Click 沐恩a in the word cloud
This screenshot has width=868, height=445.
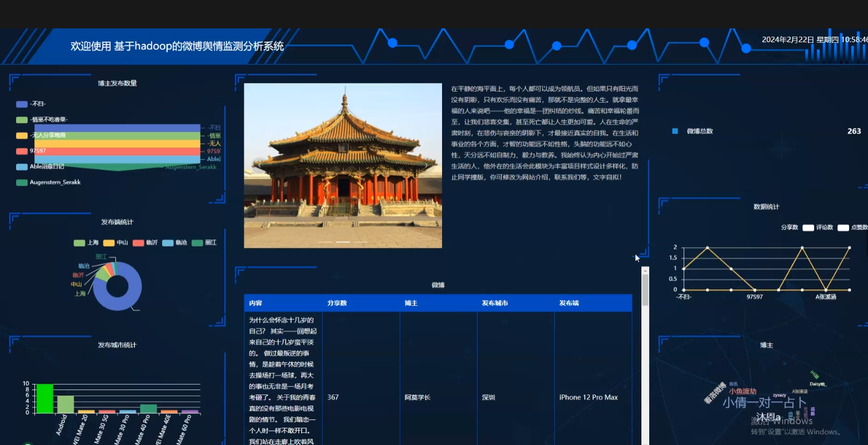[768, 417]
